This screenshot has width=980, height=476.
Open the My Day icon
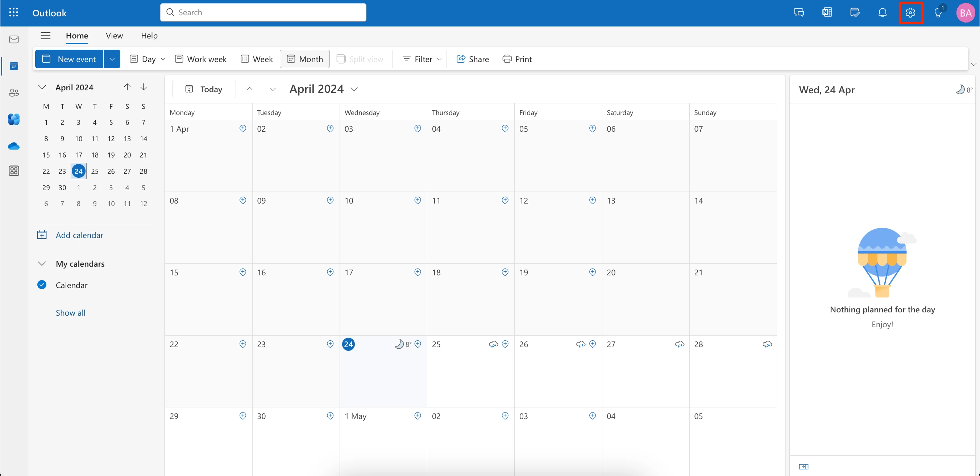pos(855,13)
